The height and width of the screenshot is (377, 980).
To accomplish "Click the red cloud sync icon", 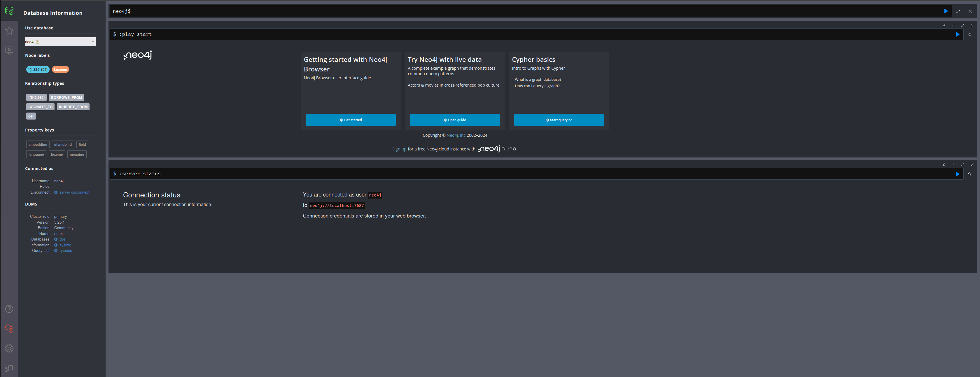I will pos(9,329).
